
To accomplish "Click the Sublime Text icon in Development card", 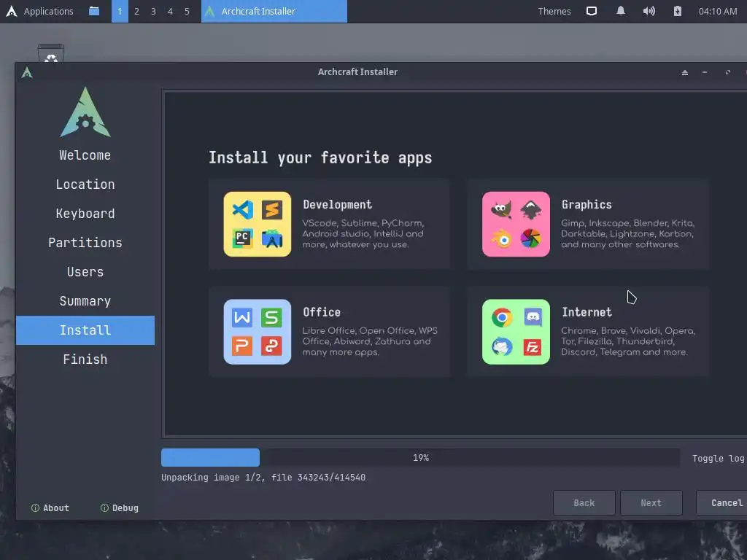I will click(272, 210).
